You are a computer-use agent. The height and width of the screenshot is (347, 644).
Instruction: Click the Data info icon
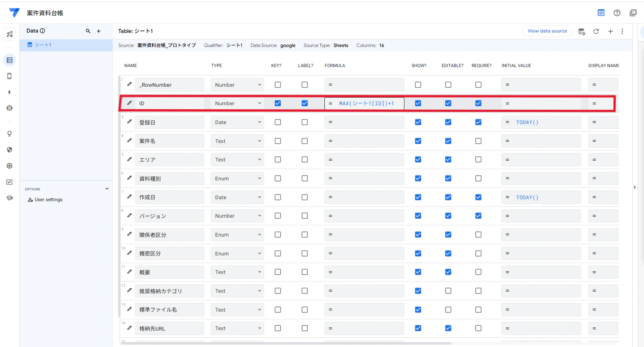click(x=43, y=31)
